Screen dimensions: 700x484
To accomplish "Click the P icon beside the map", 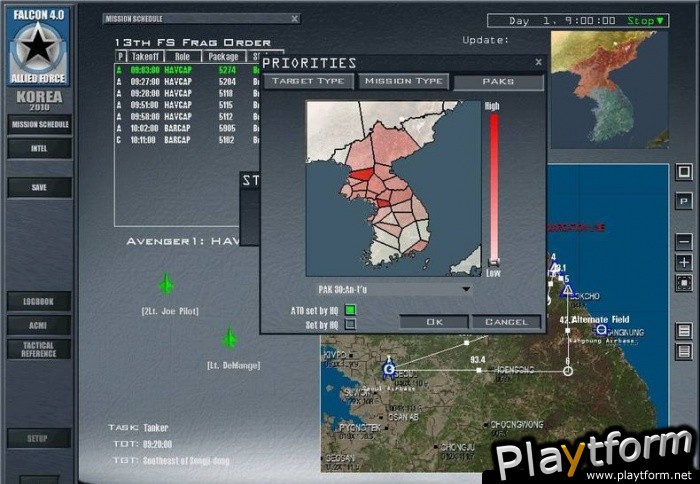I will click(684, 198).
